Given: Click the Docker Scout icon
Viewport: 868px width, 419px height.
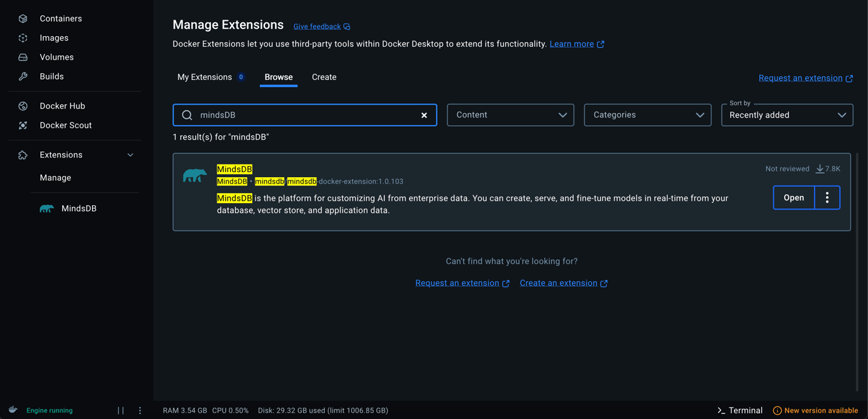Looking at the screenshot, I should (23, 125).
